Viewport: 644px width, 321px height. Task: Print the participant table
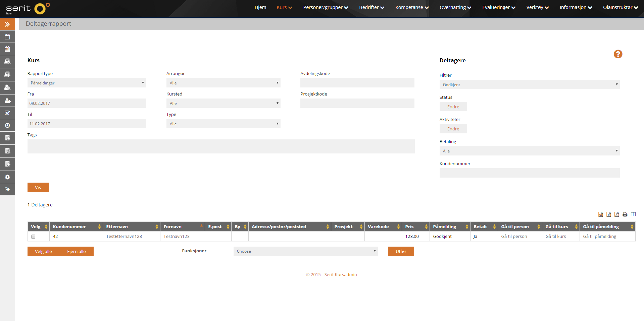[625, 214]
